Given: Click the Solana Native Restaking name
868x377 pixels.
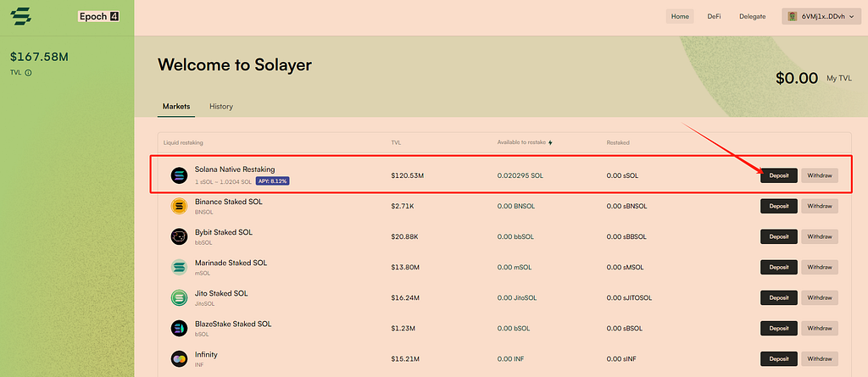Looking at the screenshot, I should pyautogui.click(x=235, y=169).
